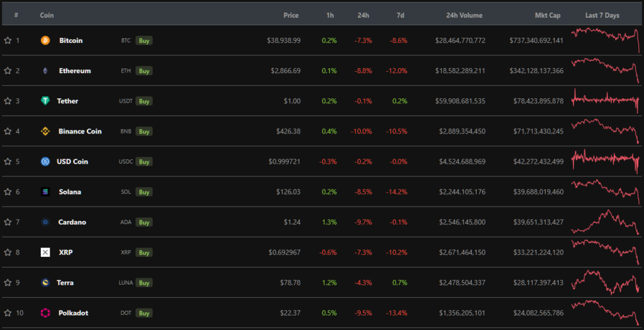The image size is (644, 330).
Task: Click the USD Coin logo icon
Action: 45,162
